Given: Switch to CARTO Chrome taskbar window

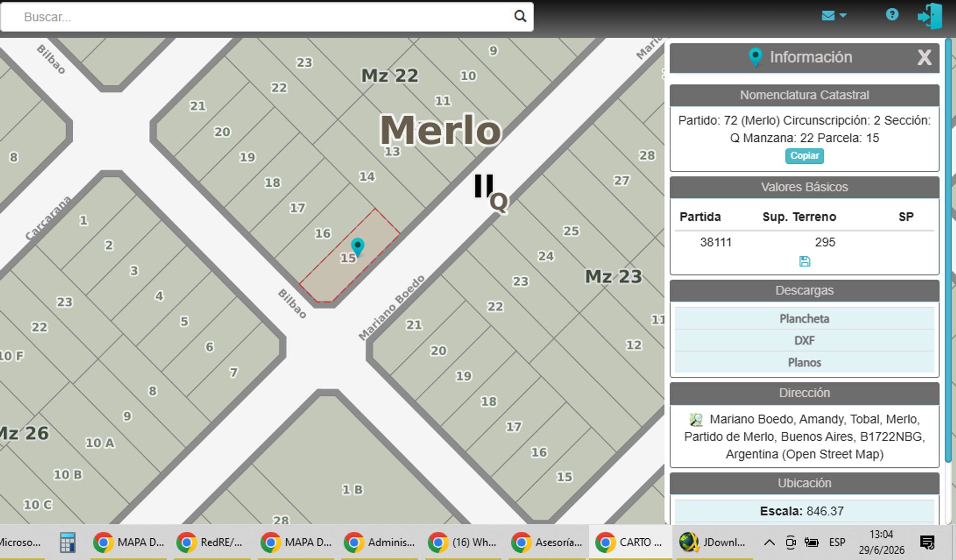Looking at the screenshot, I should point(630,543).
